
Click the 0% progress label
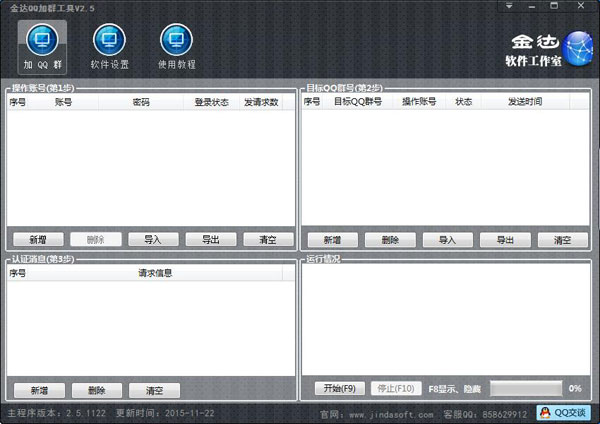click(575, 389)
